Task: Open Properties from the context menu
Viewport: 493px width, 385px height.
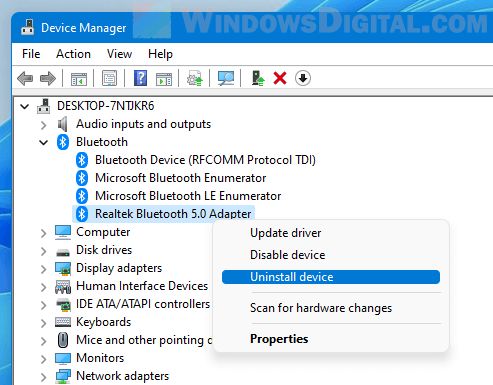Action: 331,339
